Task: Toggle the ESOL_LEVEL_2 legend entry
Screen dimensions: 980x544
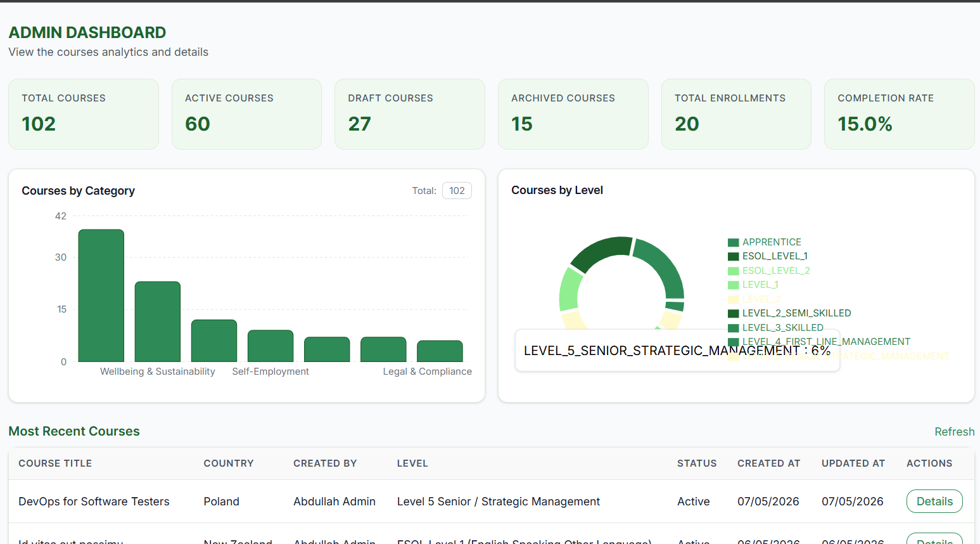Action: pyautogui.click(x=769, y=271)
